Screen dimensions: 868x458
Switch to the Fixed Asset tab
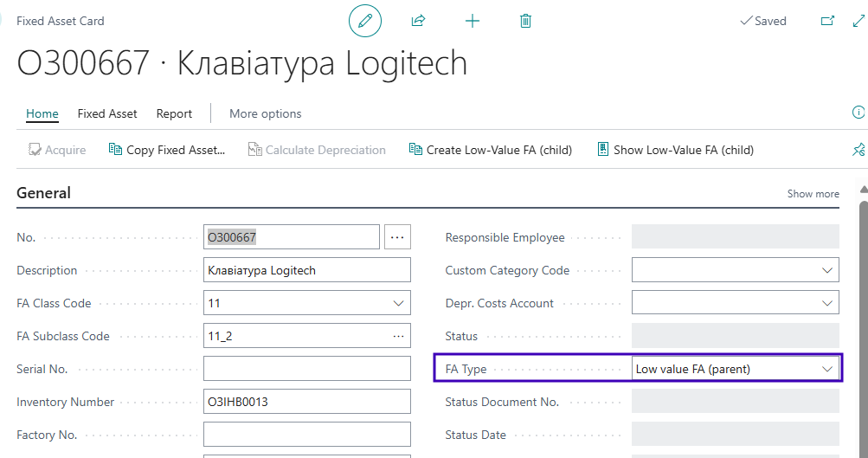point(107,113)
